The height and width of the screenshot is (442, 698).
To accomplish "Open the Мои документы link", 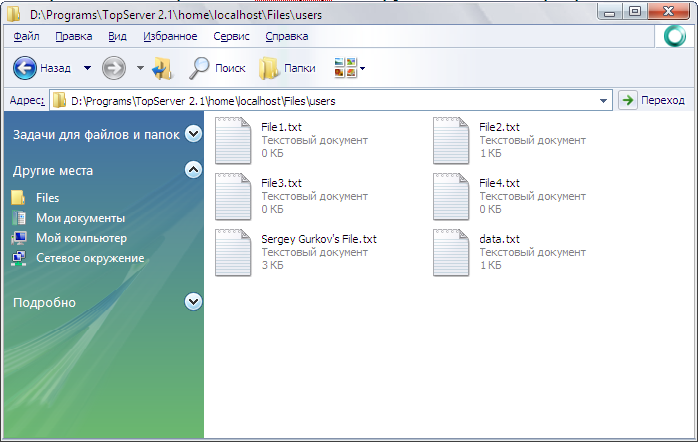I will [81, 218].
